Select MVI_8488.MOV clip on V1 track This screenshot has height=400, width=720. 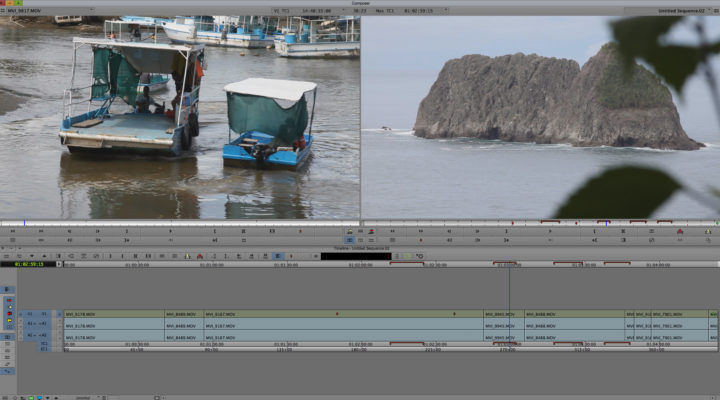coord(574,314)
